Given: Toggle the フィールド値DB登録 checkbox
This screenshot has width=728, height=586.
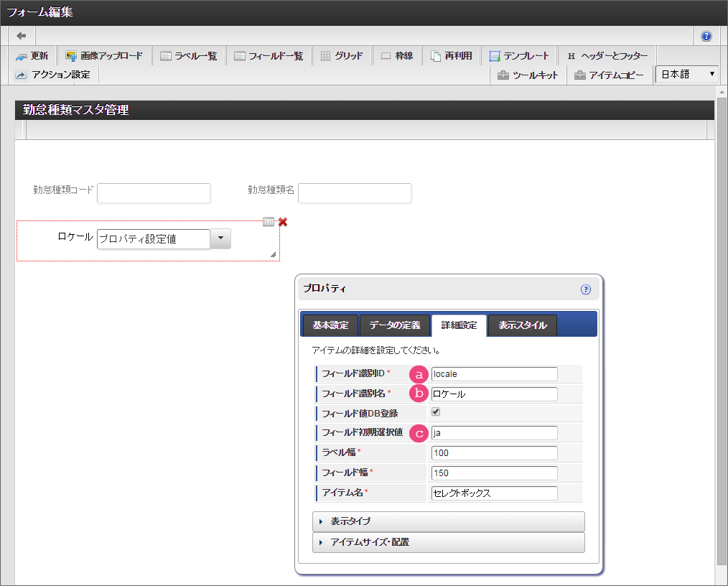Looking at the screenshot, I should click(436, 412).
